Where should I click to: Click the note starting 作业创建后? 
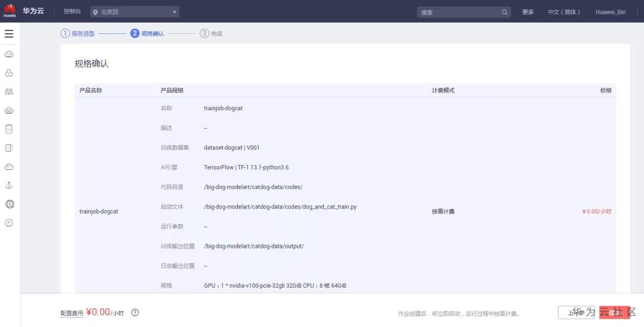click(x=459, y=314)
